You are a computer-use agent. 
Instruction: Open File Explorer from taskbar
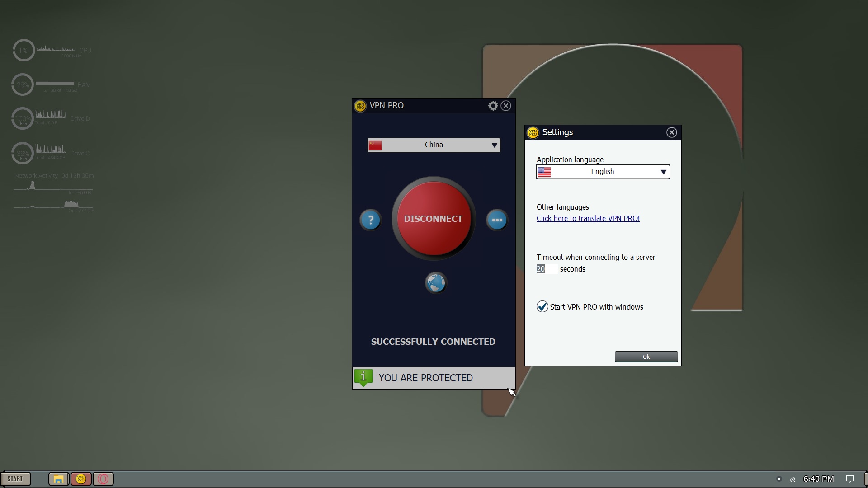click(58, 479)
